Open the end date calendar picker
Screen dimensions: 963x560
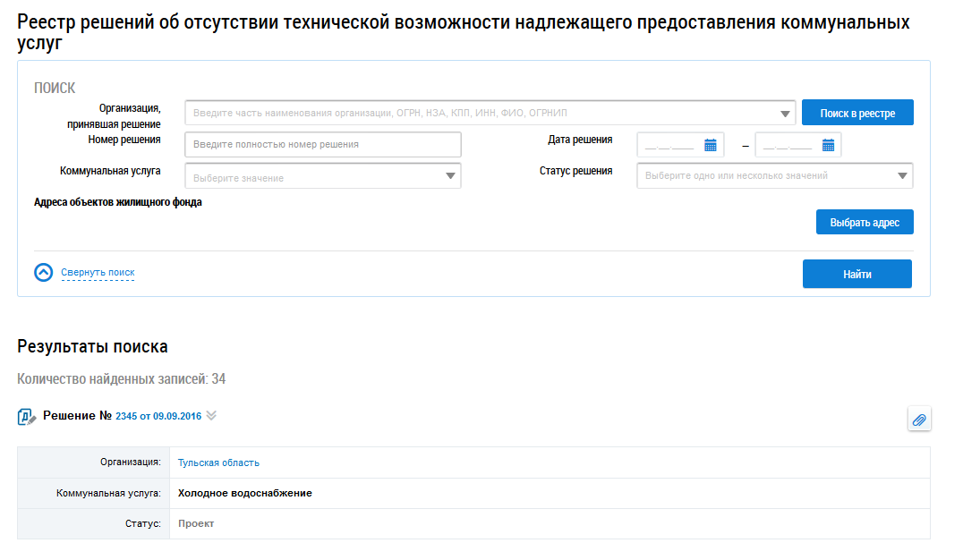point(828,146)
